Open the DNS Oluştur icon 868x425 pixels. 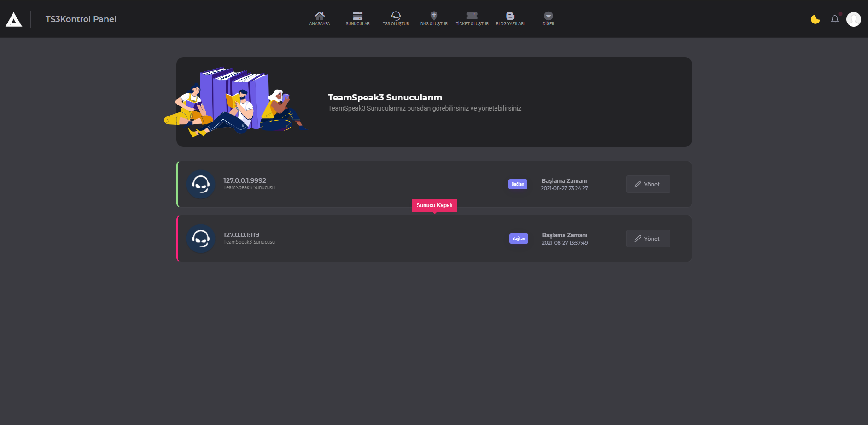point(434,16)
